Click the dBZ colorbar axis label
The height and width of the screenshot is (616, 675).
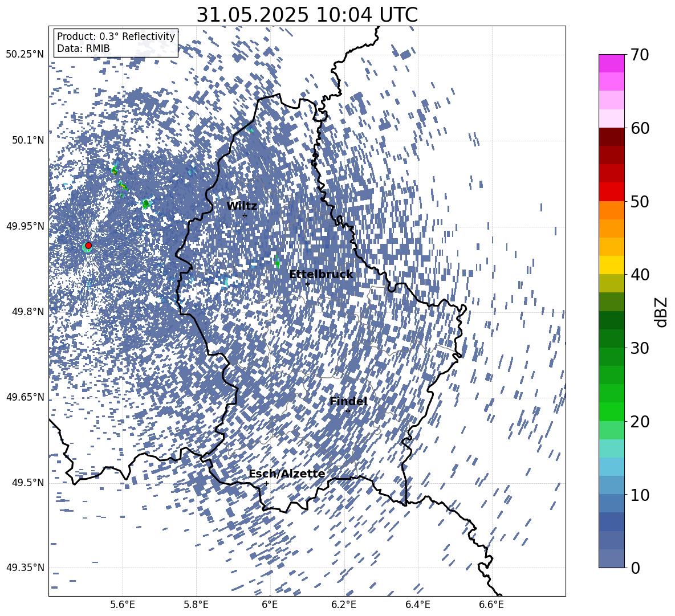(x=662, y=312)
